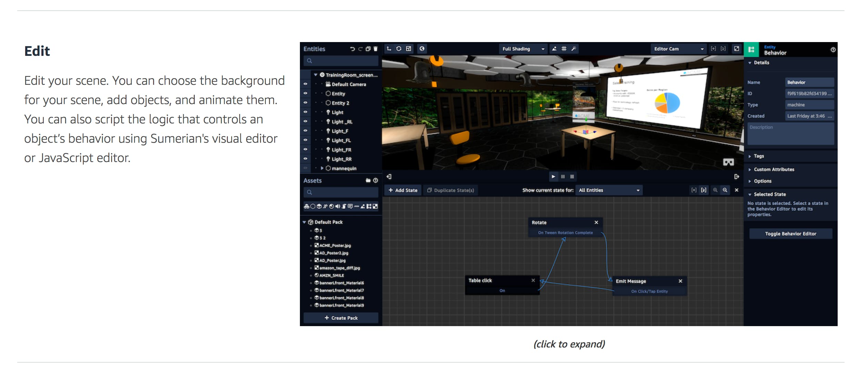This screenshot has width=868, height=373.
Task: Click the maximize viewport icon
Action: coord(737,49)
